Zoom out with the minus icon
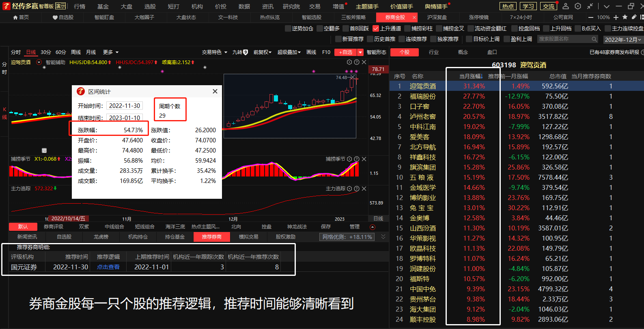The width and height of the screenshot is (644, 329). pyautogui.click(x=590, y=17)
